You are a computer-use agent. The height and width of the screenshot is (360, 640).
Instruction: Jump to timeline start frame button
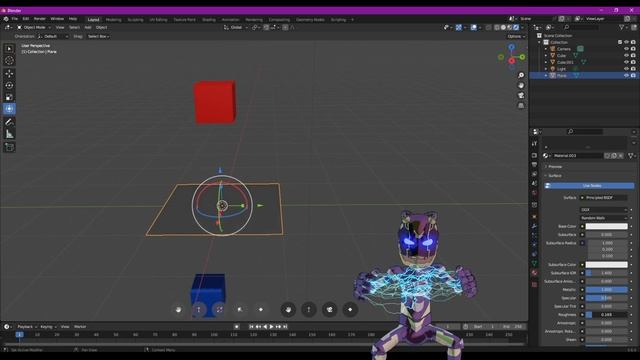click(x=251, y=327)
